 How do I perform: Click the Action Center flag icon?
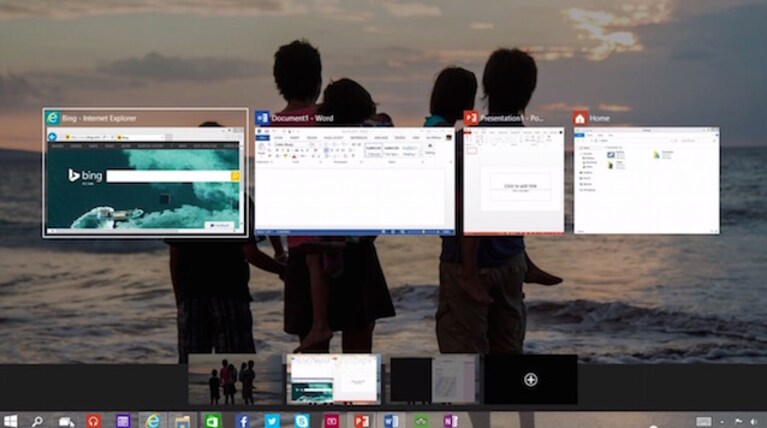click(738, 421)
